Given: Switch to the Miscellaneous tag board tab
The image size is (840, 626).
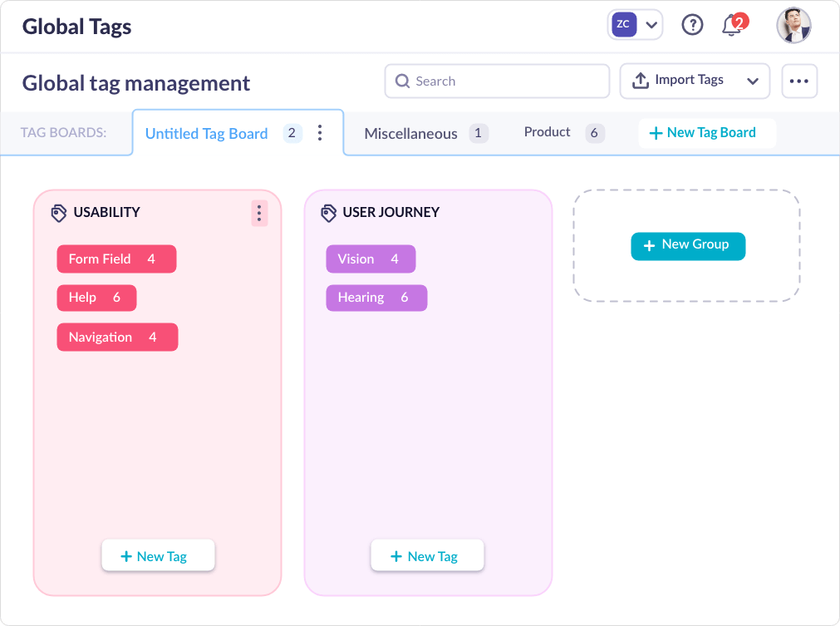Looking at the screenshot, I should (x=410, y=134).
